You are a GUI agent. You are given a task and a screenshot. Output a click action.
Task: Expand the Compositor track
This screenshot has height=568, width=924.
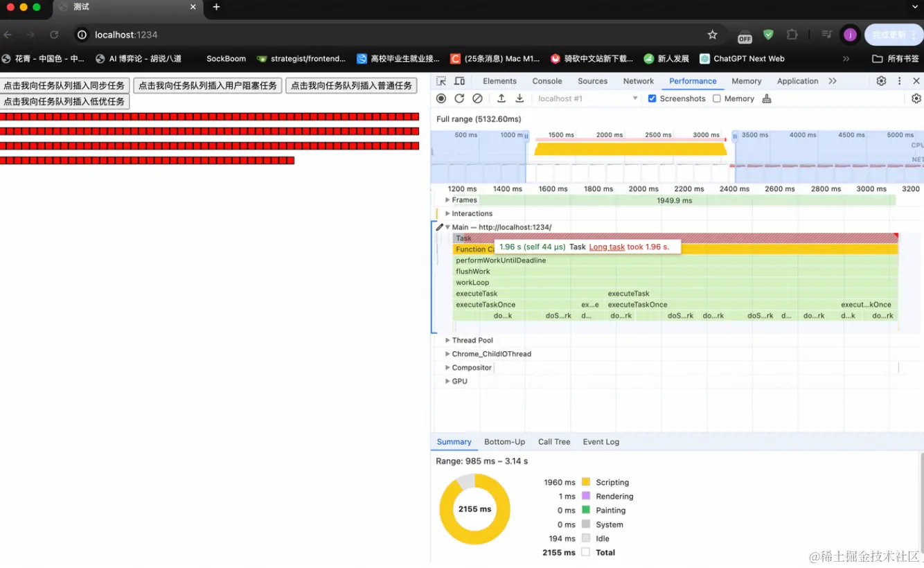(447, 368)
